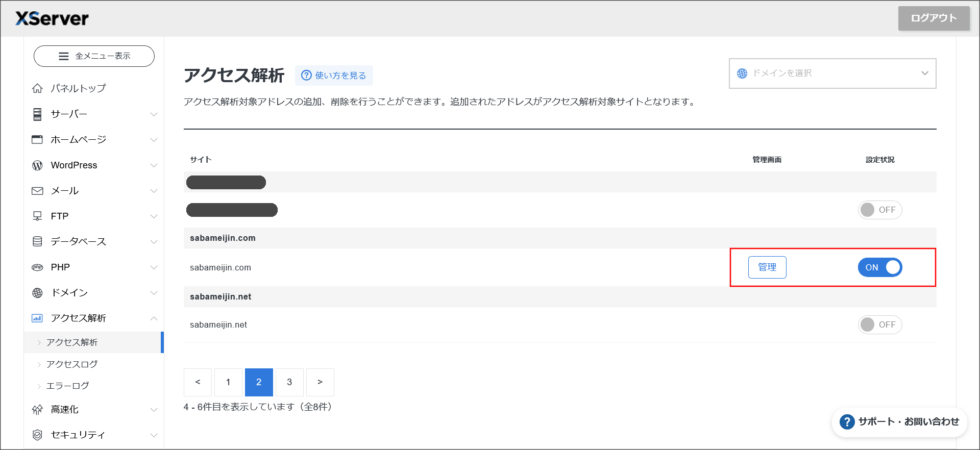
Task: Go to page 3 of results
Action: click(289, 382)
